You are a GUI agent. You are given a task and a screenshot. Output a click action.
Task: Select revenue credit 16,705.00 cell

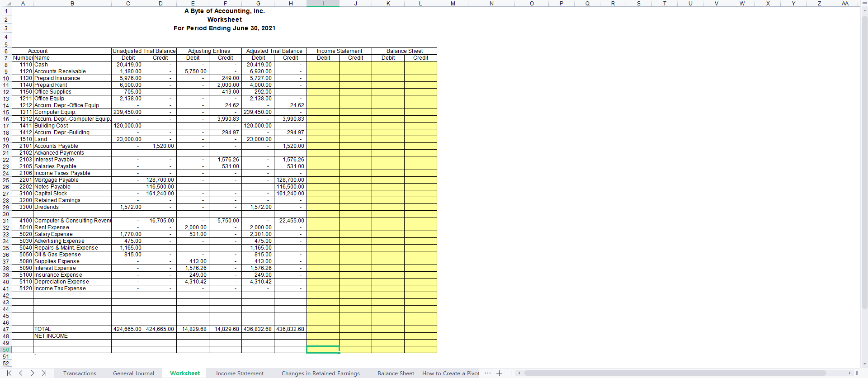(x=160, y=221)
